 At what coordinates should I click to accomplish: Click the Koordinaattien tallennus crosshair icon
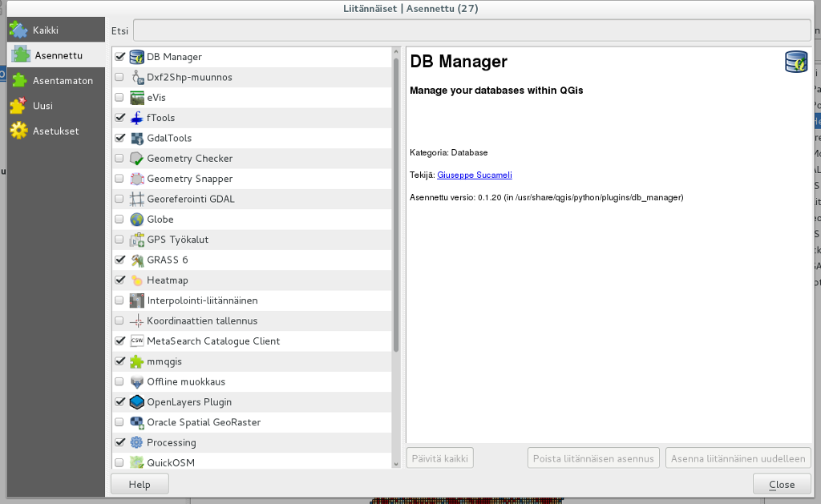coord(136,321)
